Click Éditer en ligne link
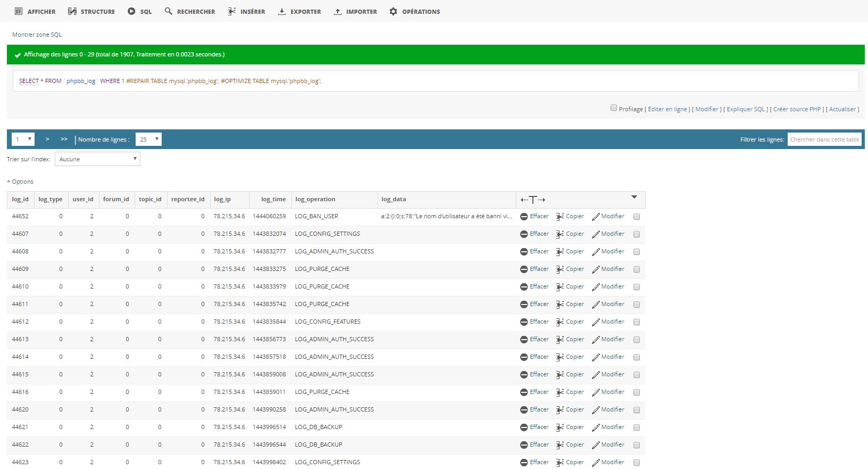 point(667,109)
